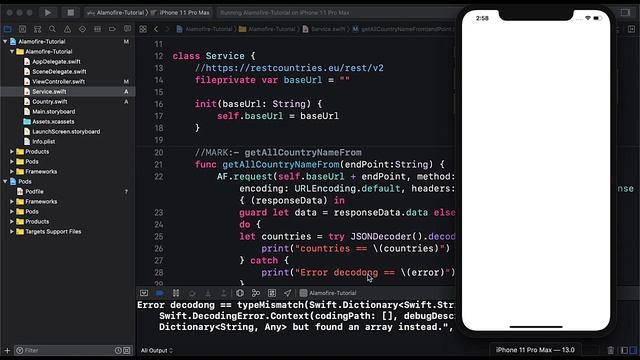This screenshot has height=360, width=640.
Task: Select Alamofire-Tutorial process in debug bar
Action: [x=328, y=293]
